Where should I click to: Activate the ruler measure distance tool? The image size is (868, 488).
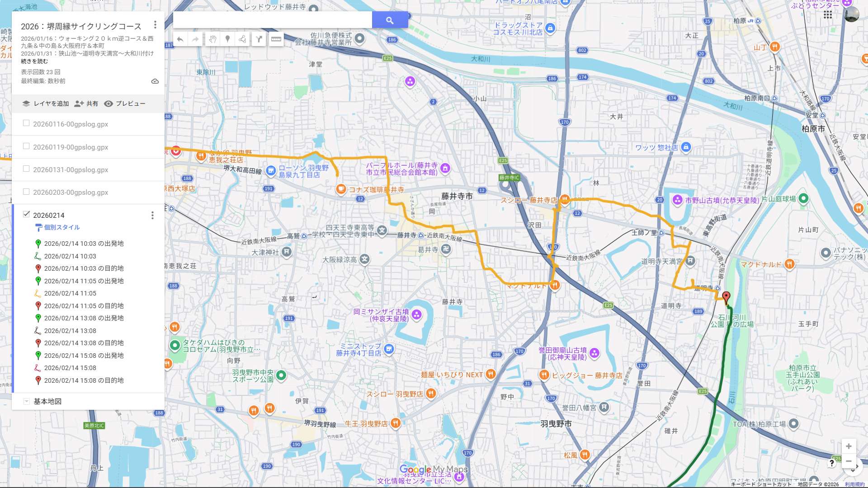point(276,39)
